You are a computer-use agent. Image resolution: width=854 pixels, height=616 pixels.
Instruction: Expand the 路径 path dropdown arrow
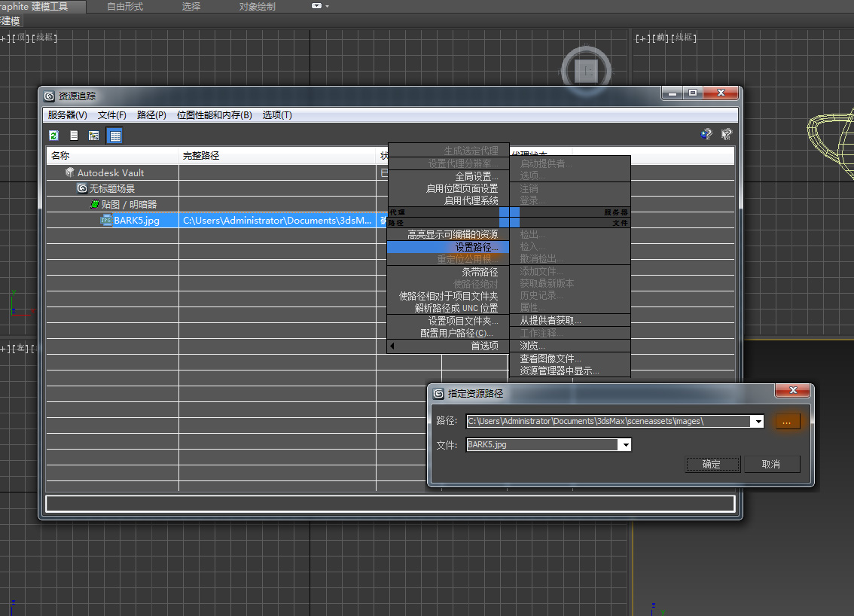click(758, 422)
